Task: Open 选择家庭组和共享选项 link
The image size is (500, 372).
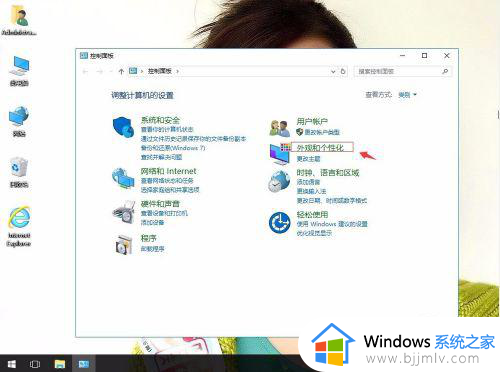Action: point(170,190)
